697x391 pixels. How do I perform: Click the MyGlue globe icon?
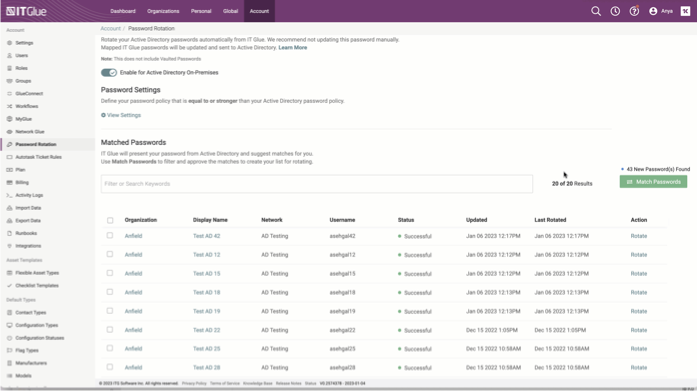coord(9,119)
